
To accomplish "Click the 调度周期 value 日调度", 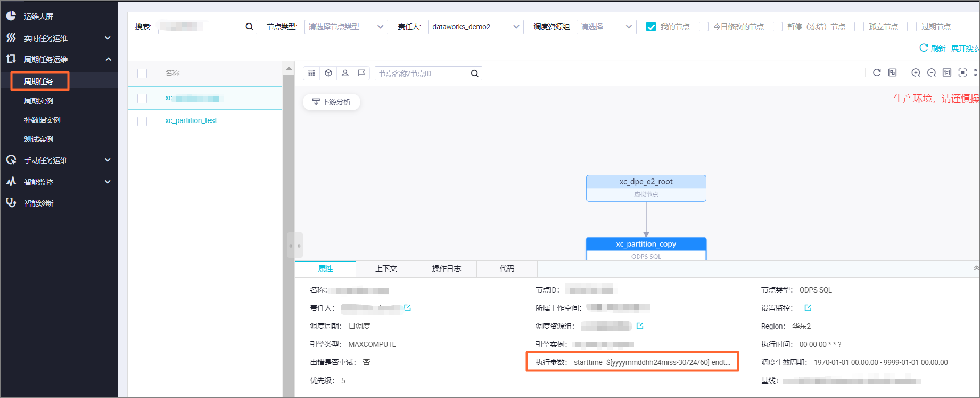I will (359, 326).
